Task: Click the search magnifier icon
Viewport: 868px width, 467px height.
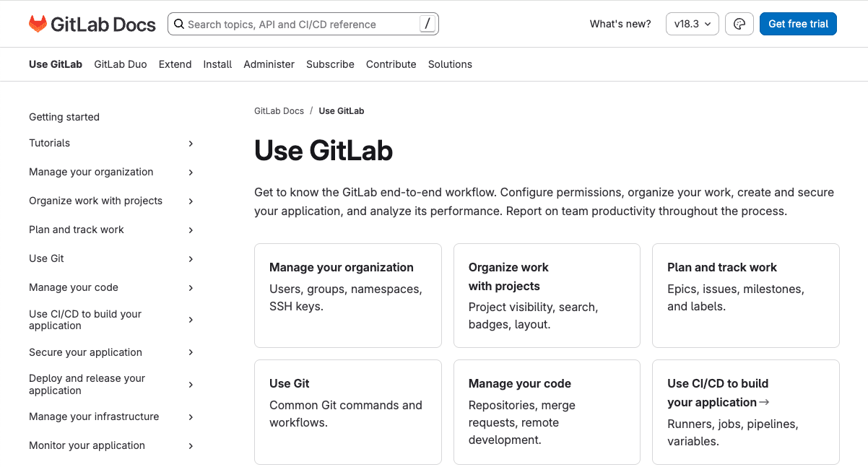Action: pos(179,24)
